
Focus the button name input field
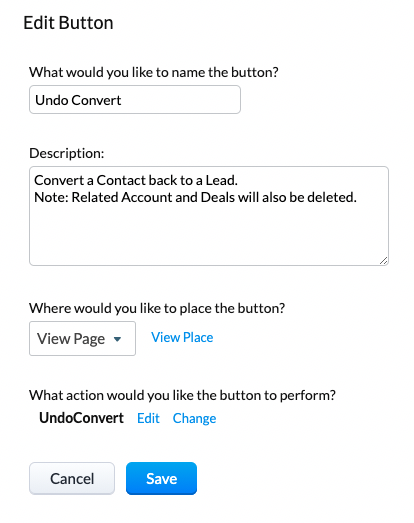(135, 99)
